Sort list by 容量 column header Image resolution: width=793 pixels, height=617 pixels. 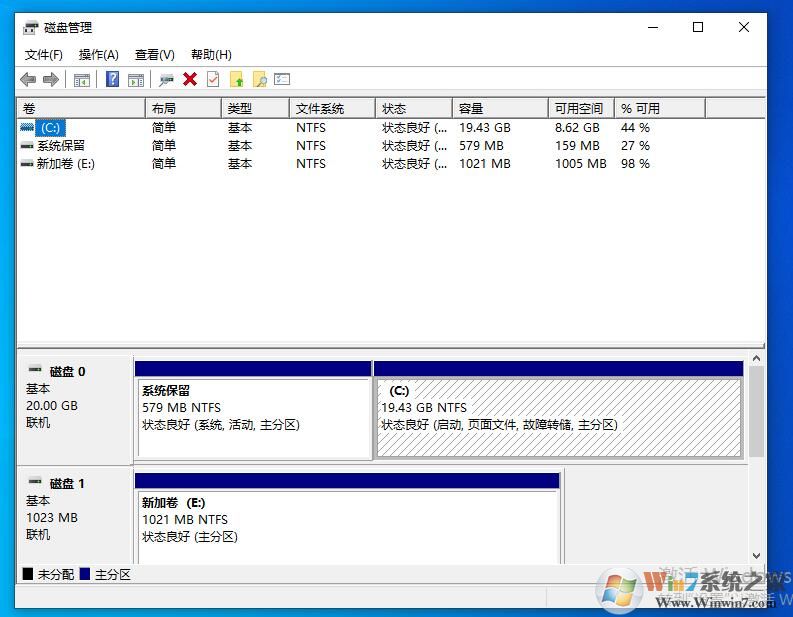click(x=499, y=108)
